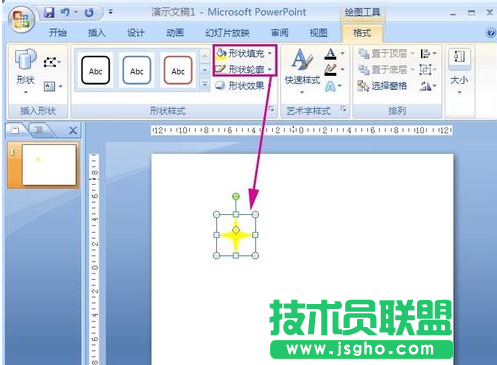Select slide 1 thumbnail
The width and height of the screenshot is (497, 365).
tap(49, 165)
